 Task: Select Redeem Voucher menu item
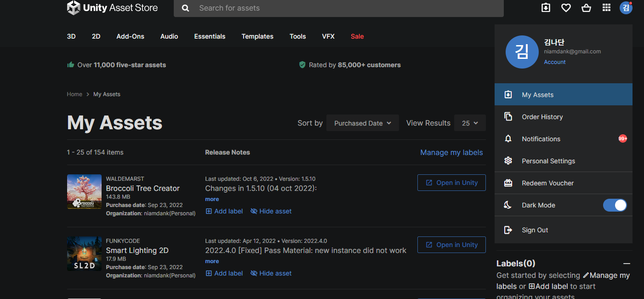pyautogui.click(x=564, y=183)
